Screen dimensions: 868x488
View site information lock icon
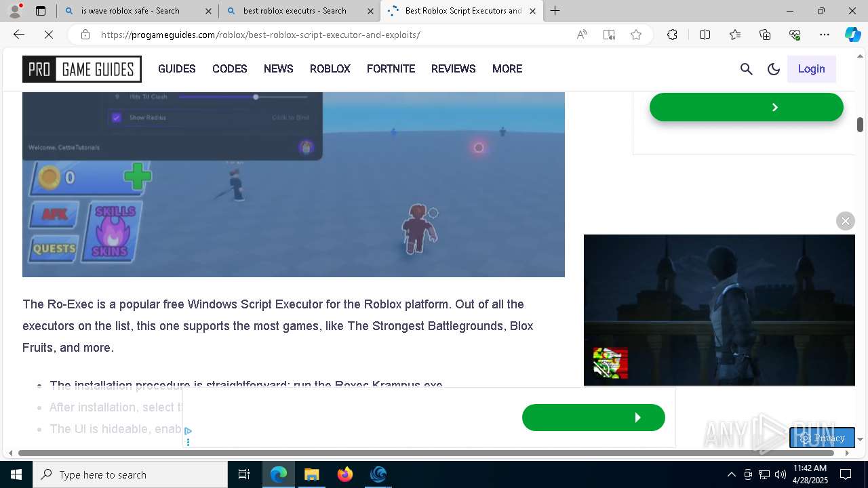click(x=85, y=35)
